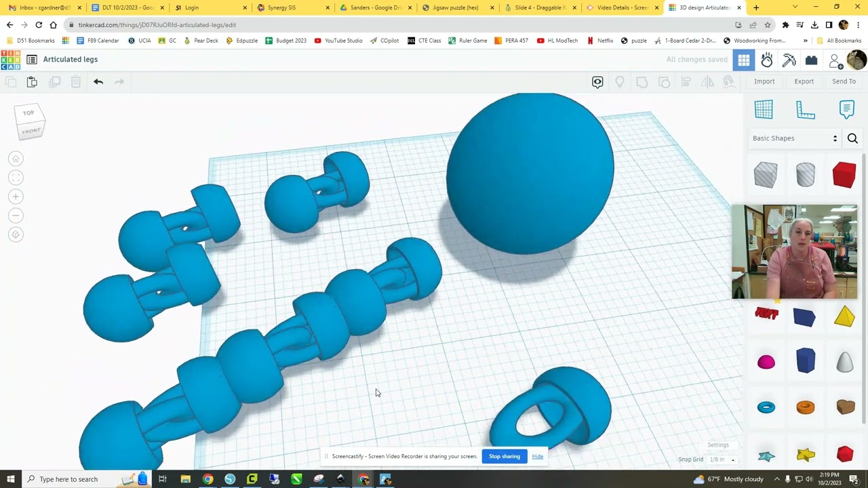Image resolution: width=868 pixels, height=488 pixels.
Task: Pick the red Text shape
Action: point(766,314)
